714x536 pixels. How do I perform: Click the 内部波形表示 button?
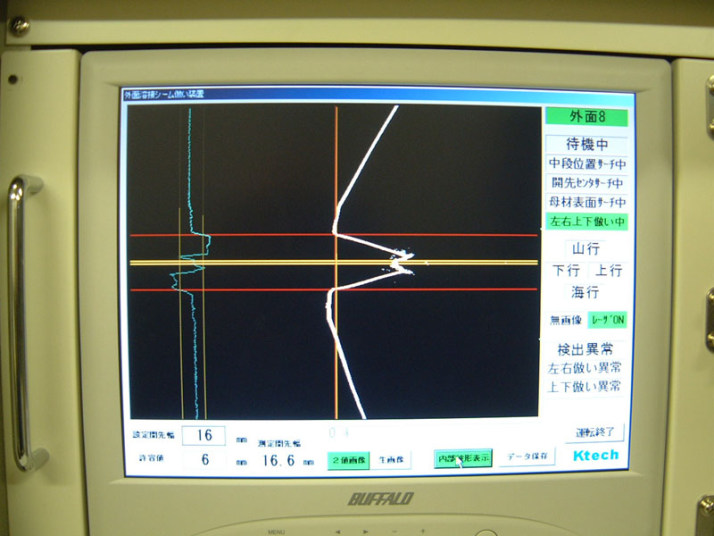(x=463, y=457)
